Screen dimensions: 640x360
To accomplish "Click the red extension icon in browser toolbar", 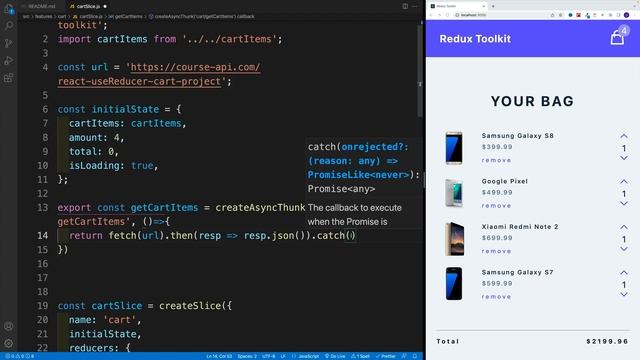I will (578, 15).
